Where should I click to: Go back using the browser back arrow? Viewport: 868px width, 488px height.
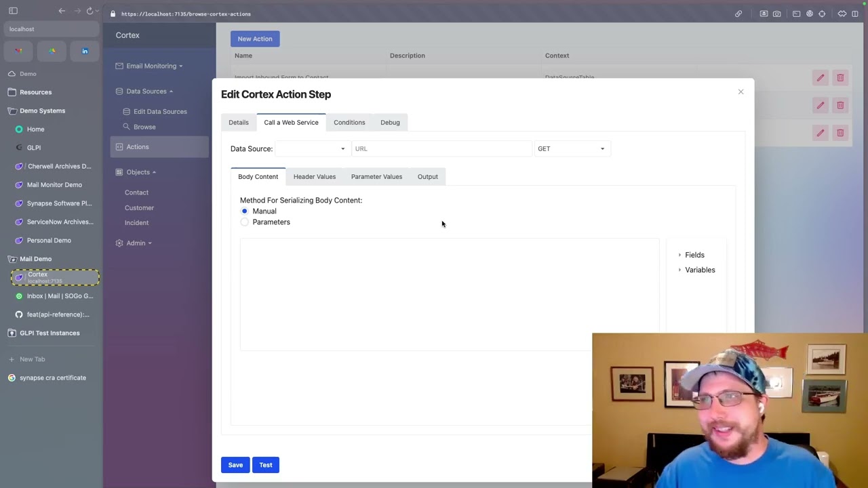click(62, 11)
